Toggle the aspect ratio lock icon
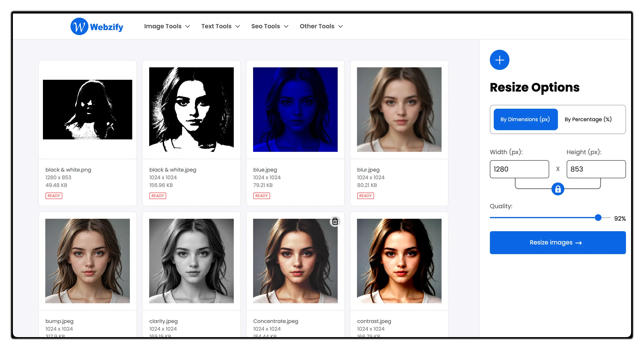The image size is (644, 350). 557,189
